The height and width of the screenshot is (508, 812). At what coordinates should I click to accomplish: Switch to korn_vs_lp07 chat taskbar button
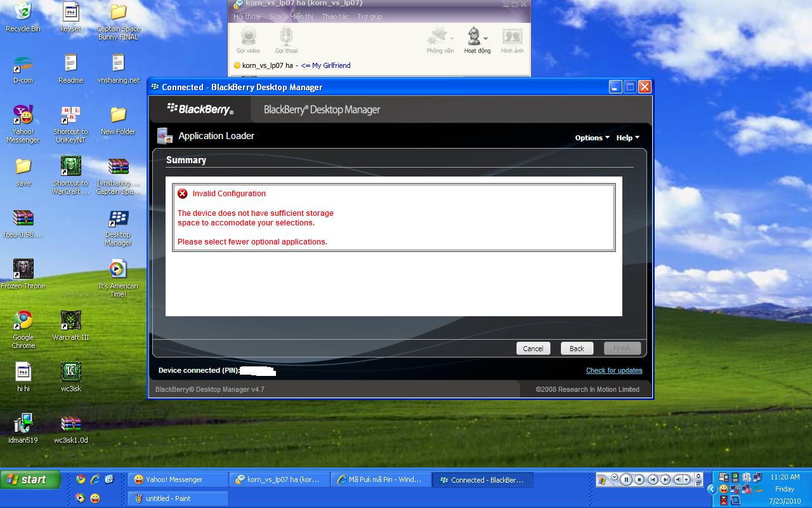point(280,480)
